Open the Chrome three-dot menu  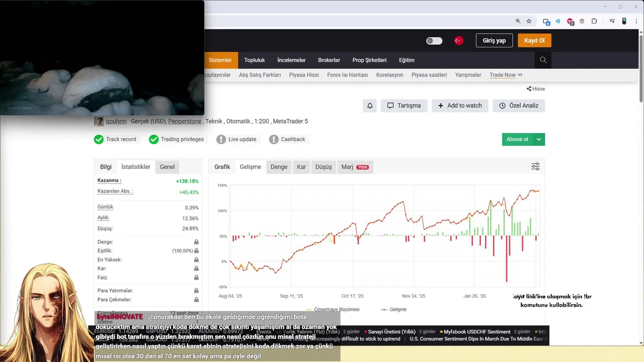point(635,21)
